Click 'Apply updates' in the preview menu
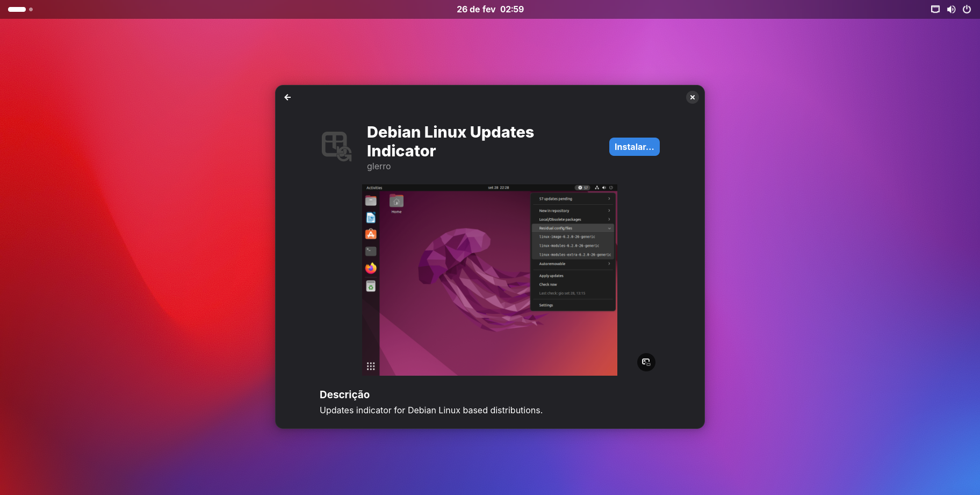 [551, 276]
